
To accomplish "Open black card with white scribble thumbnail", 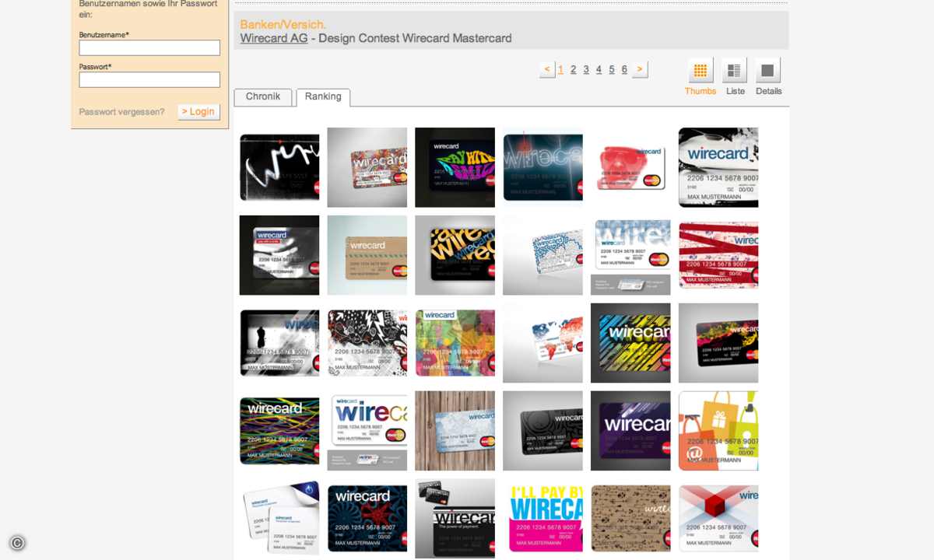I will 279,167.
